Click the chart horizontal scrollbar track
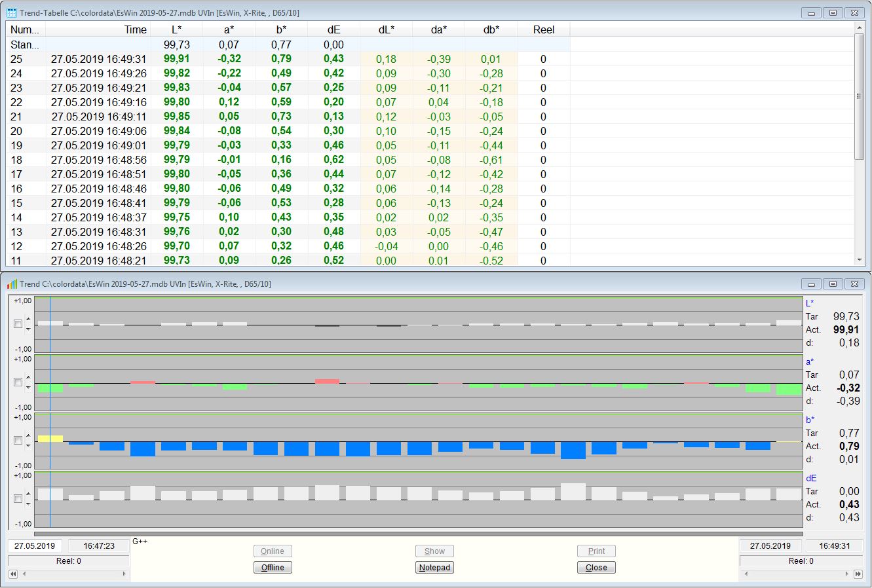The width and height of the screenshot is (872, 588). [418, 534]
